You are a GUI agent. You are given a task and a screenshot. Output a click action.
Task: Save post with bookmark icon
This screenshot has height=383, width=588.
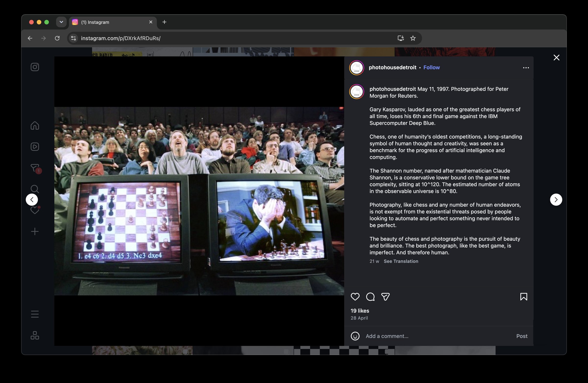coord(524,297)
